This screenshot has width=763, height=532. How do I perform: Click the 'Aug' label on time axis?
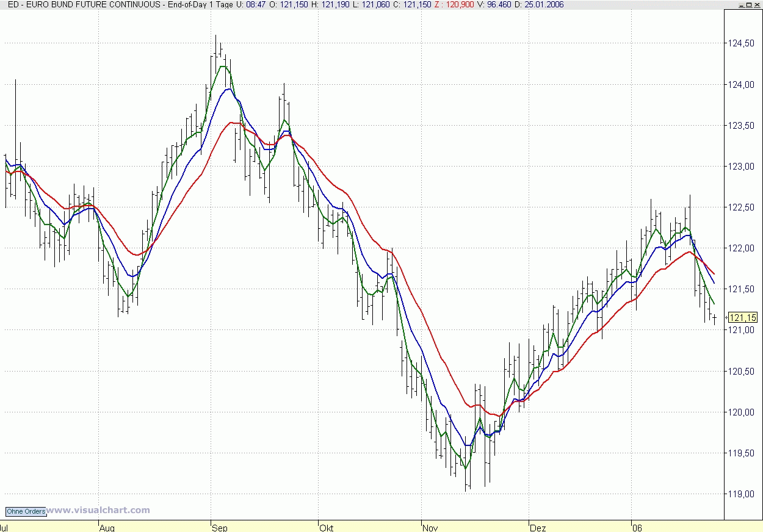pyautogui.click(x=107, y=528)
